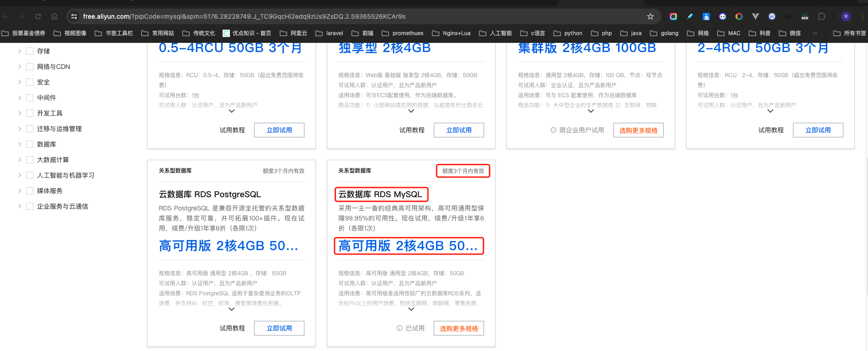
Task: Expand details chevron on RDS MySQL card
Action: (x=411, y=309)
